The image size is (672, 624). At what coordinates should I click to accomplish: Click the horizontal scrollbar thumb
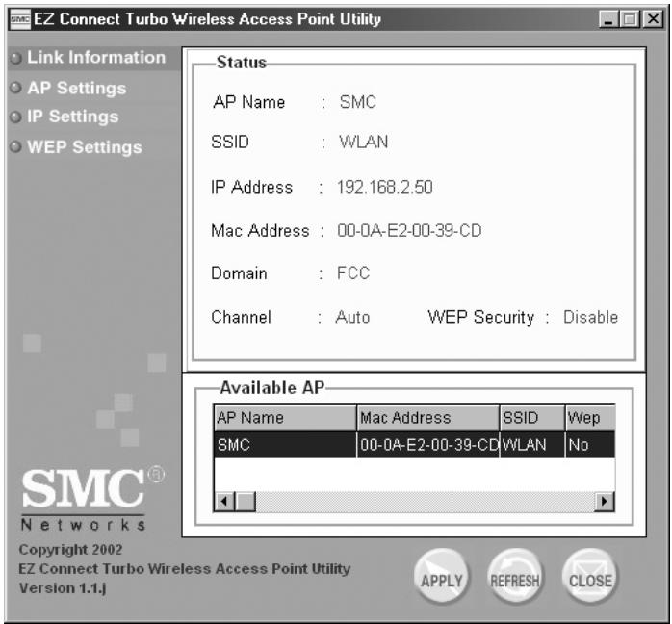coord(246,501)
